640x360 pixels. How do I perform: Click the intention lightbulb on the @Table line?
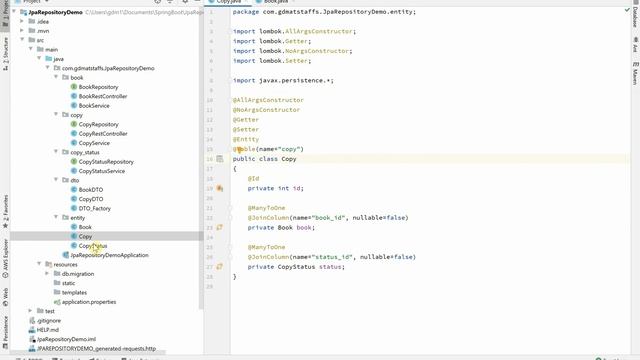[x=240, y=150]
